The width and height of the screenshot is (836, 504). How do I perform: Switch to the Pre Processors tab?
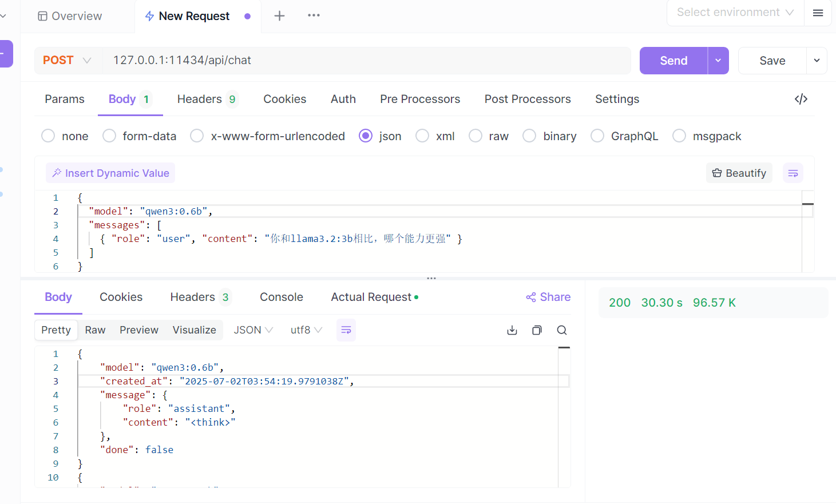click(x=420, y=99)
